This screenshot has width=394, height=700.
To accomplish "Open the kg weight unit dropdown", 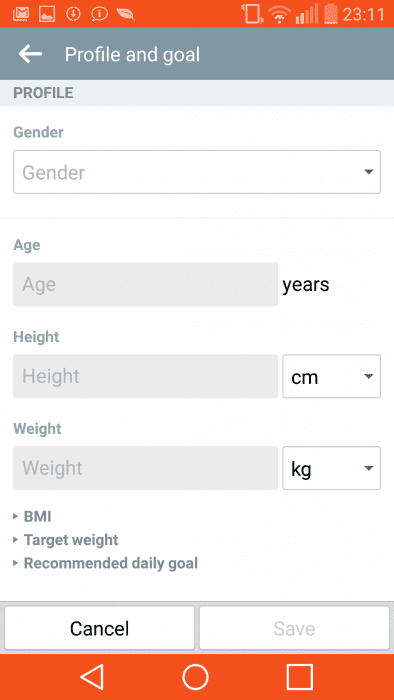I will tap(332, 468).
